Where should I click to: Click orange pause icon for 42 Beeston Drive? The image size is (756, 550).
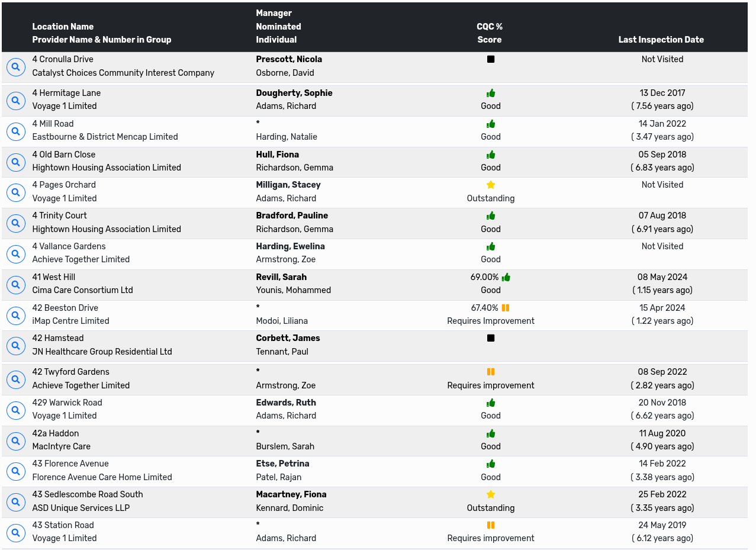point(505,308)
